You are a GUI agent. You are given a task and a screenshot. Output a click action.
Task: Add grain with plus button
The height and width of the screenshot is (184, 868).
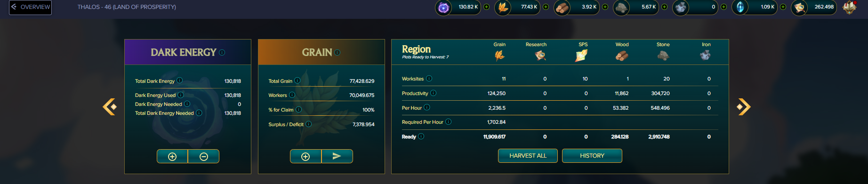[305, 156]
